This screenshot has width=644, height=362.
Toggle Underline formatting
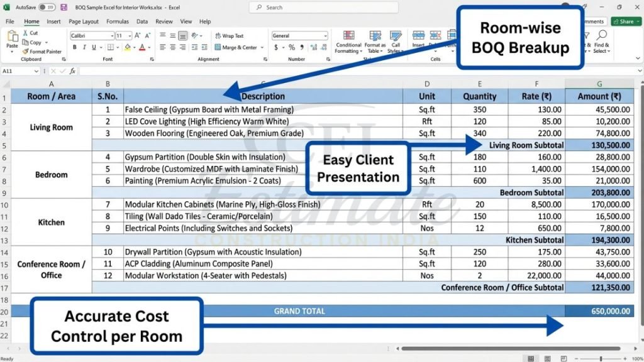(x=94, y=48)
